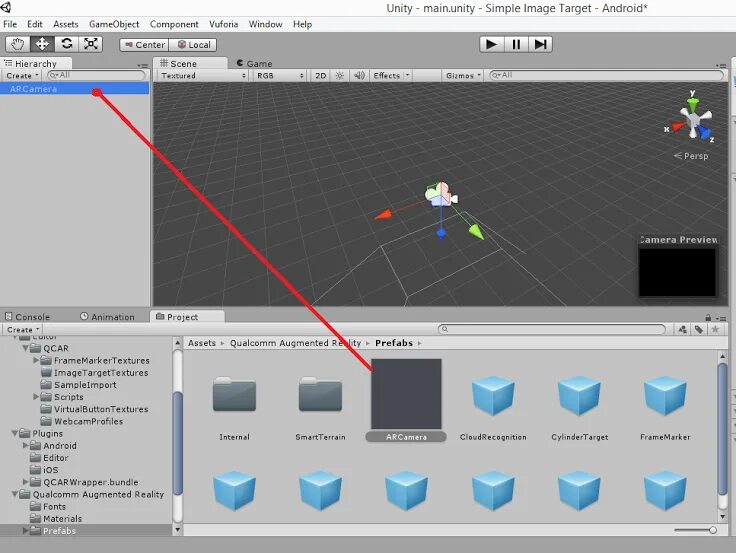Click the Hierarchy search field
This screenshot has width=736, height=553.
[x=96, y=75]
